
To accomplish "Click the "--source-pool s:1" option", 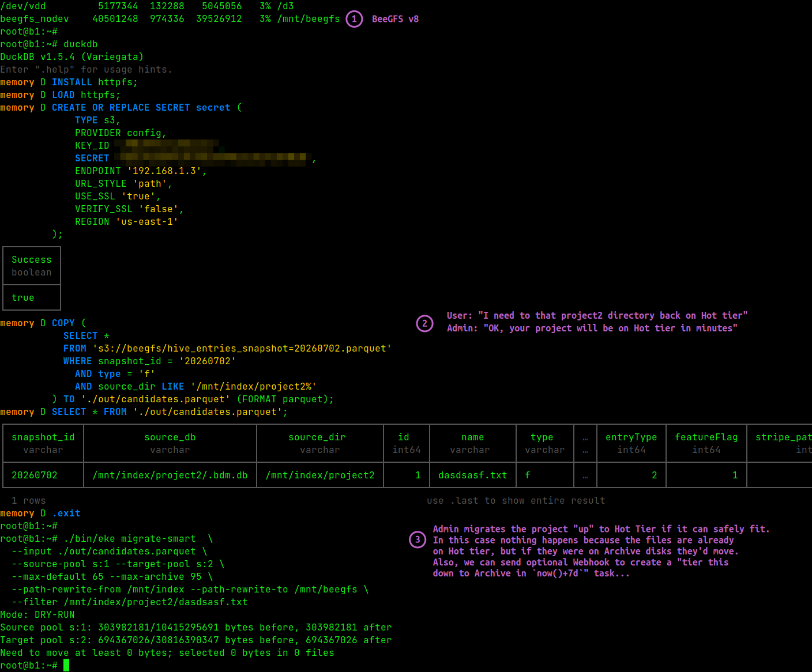I will [x=61, y=564].
